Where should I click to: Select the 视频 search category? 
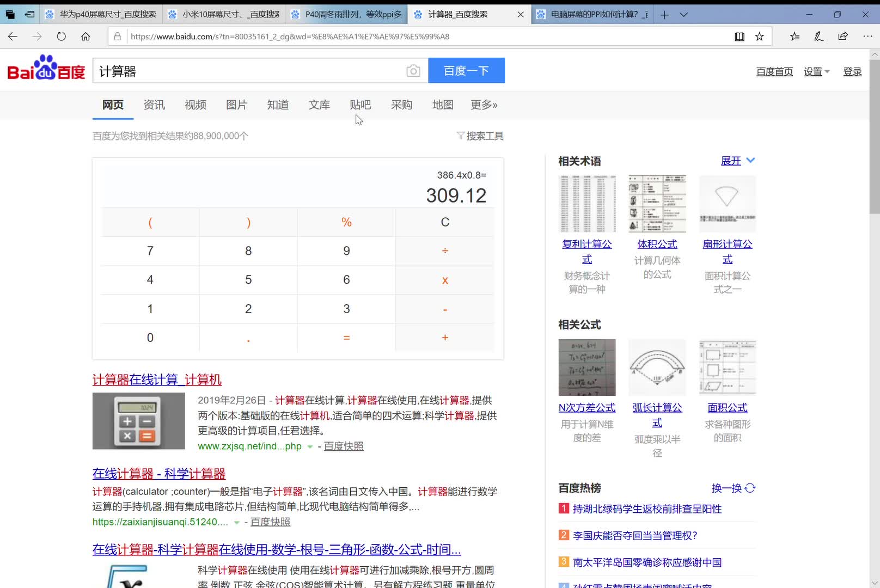195,105
